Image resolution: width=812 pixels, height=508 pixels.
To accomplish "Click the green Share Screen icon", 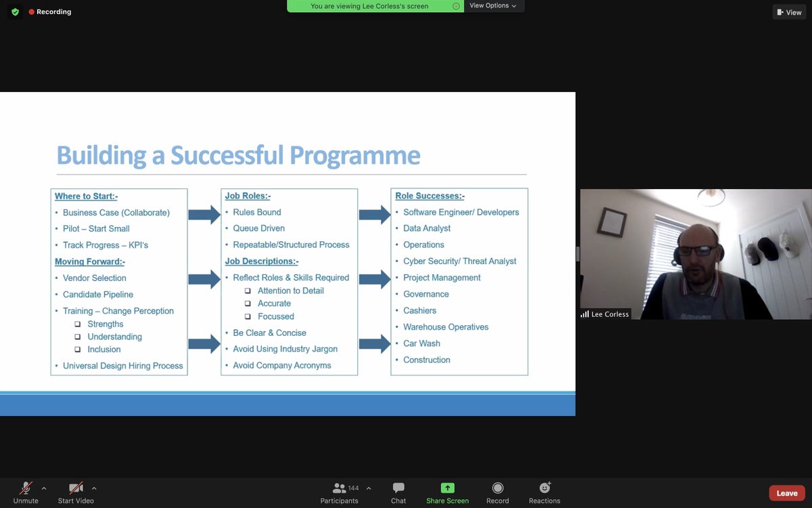I will pos(447,488).
